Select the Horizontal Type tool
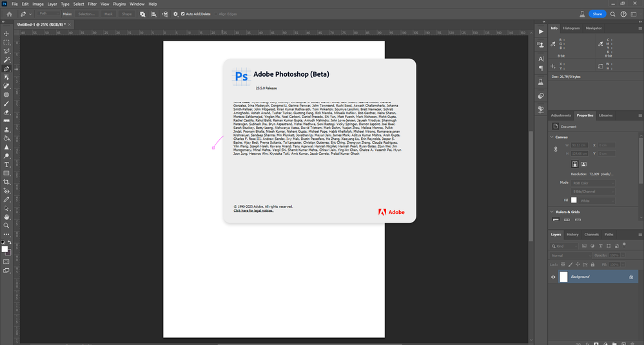 6,164
